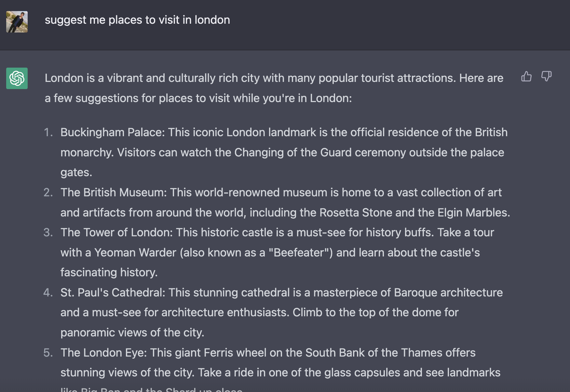Click list number 1 marker
This screenshot has width=570, height=392.
48,133
